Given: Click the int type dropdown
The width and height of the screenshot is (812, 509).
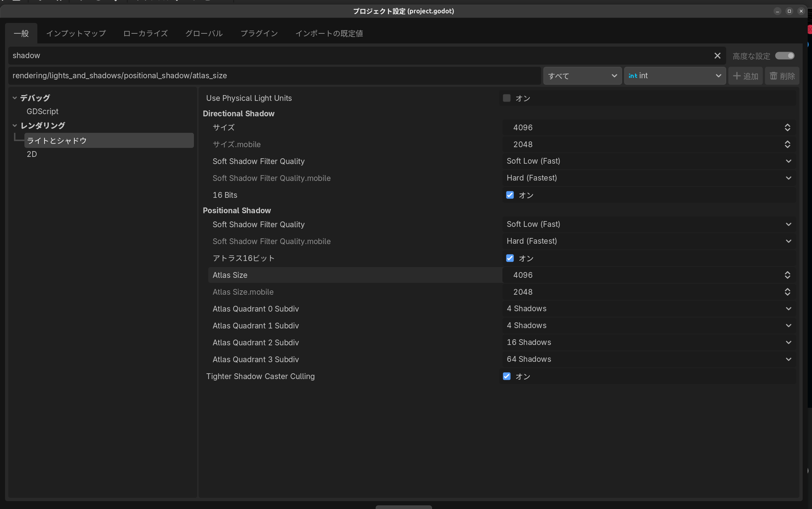Looking at the screenshot, I should [674, 76].
